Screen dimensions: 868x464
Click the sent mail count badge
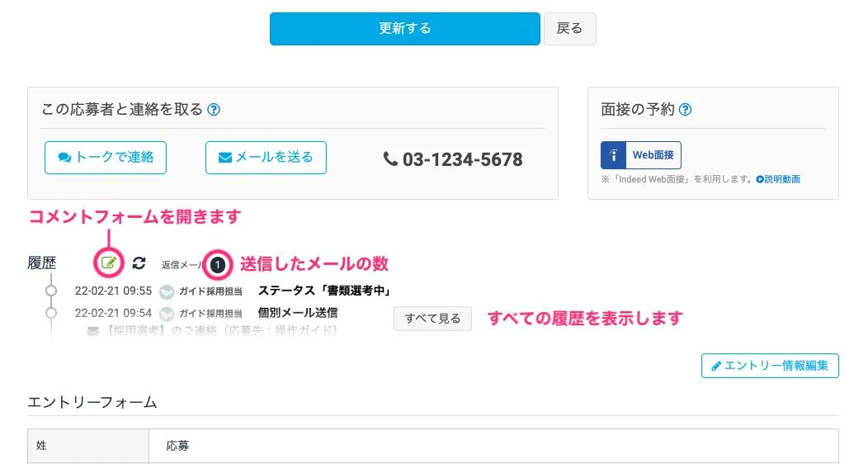[x=218, y=265]
